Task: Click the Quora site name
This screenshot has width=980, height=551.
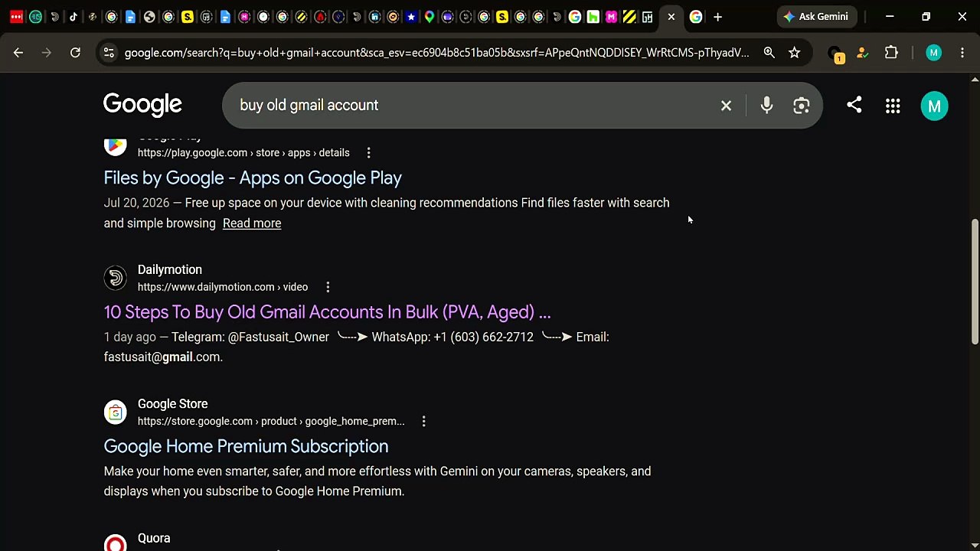Action: [x=154, y=538]
